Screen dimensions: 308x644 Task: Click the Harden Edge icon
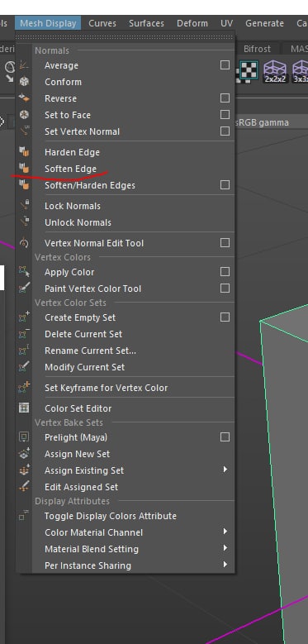(24, 152)
